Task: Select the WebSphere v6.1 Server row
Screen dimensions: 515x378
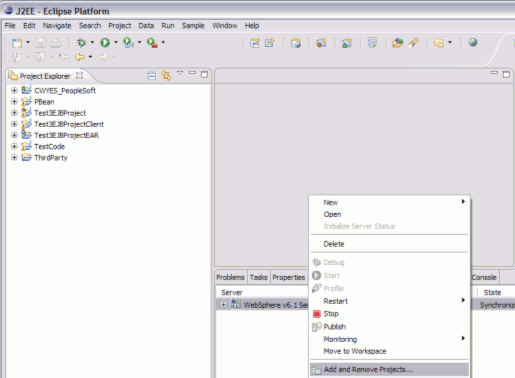Action: pos(263,305)
